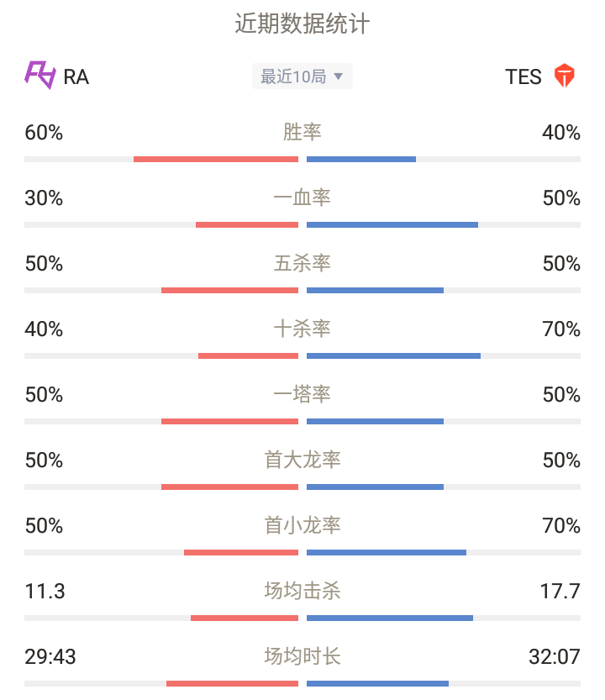Viewport: 605px width, 700px height.
Task: Click RA's red 首小龙率 bar
Action: coord(241,553)
